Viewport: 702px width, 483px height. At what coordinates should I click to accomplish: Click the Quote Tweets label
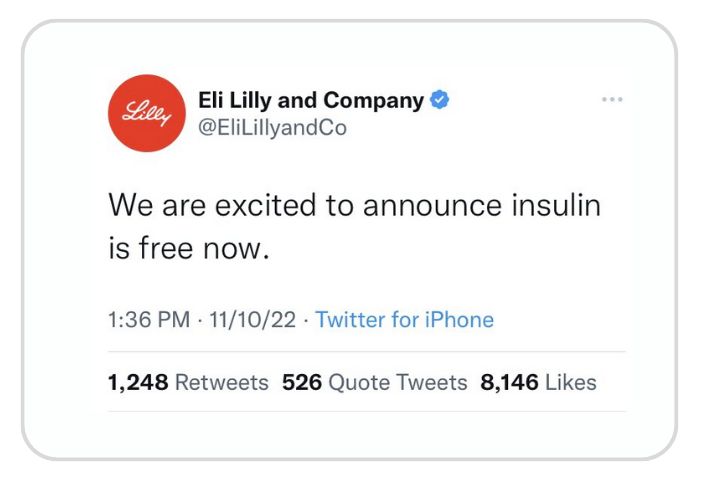point(398,383)
